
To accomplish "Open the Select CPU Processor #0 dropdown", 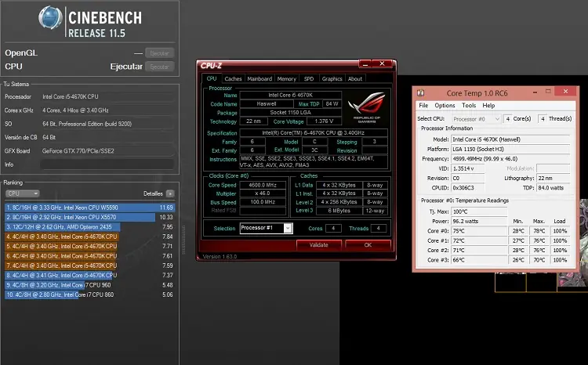I will coord(476,119).
